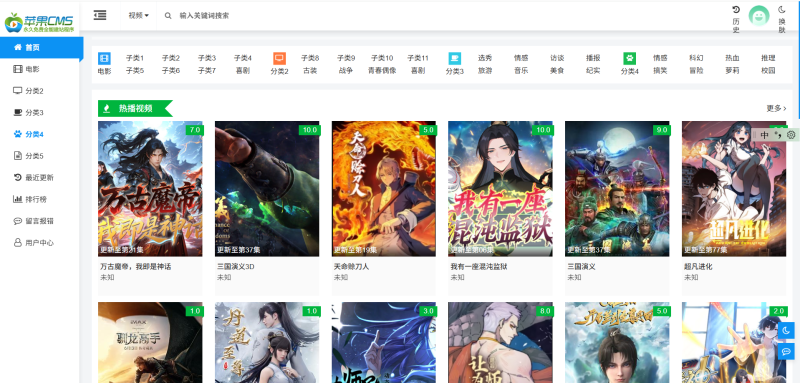Toggle the input method 中 language button

pos(764,135)
